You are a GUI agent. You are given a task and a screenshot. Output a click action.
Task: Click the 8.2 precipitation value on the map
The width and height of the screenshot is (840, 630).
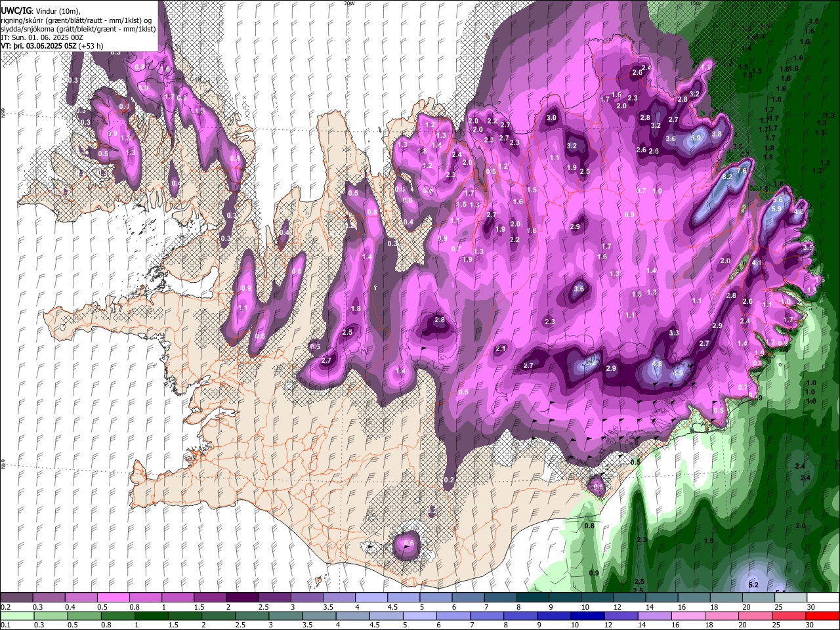pos(726,177)
